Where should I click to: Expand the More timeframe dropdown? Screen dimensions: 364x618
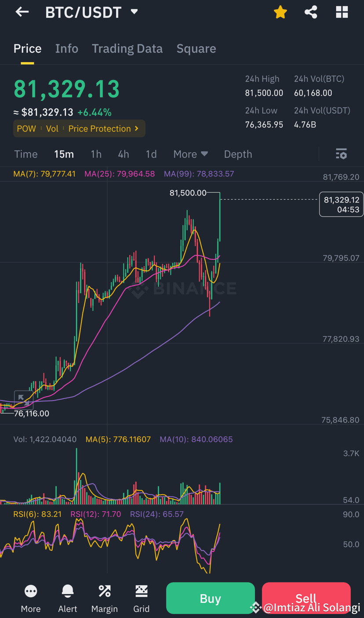tap(190, 154)
